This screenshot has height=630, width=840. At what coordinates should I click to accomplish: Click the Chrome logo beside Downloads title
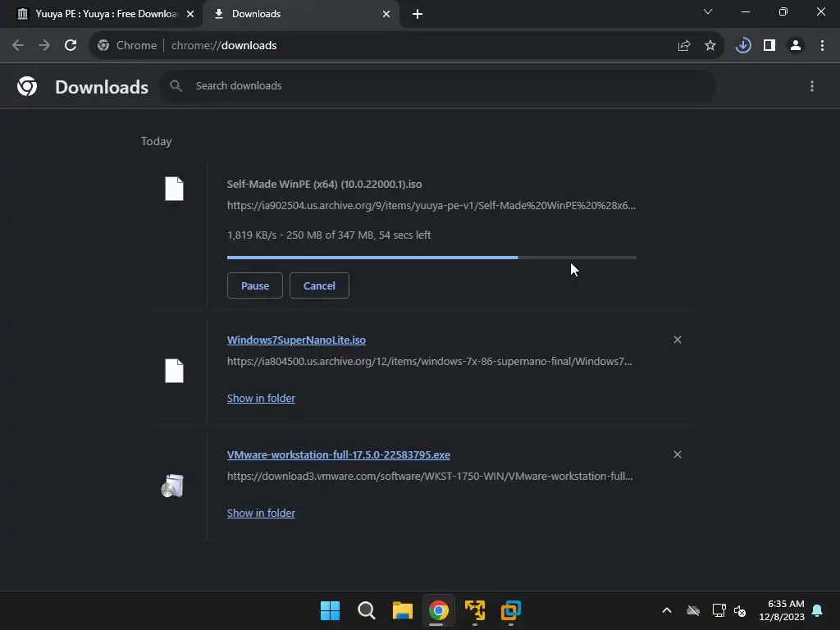[27, 86]
